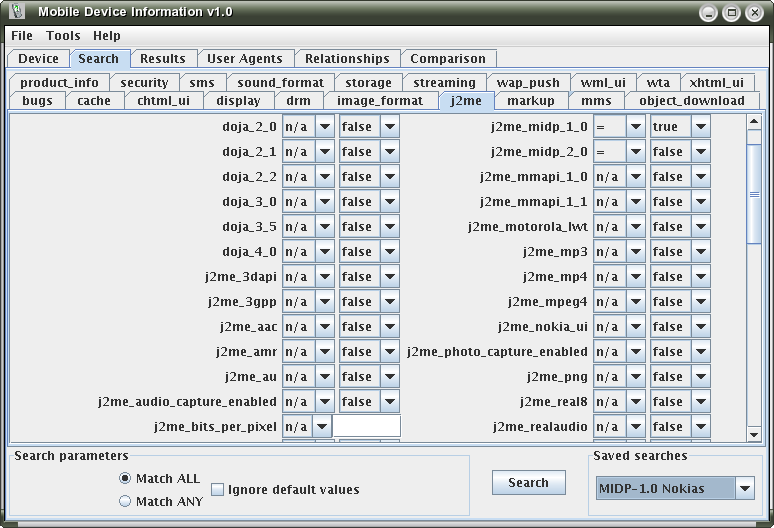The height and width of the screenshot is (528, 774).
Task: Select the Match ANY radio button
Action: 125,501
